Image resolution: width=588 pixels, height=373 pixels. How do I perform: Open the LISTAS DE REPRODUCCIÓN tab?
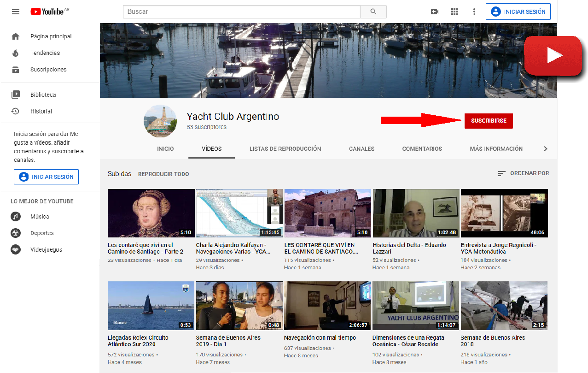[285, 149]
